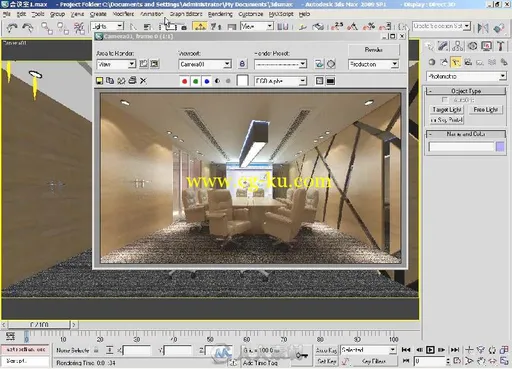Switch to the Motion command panel
Viewport: 512px width, 369px height.
click(472, 46)
